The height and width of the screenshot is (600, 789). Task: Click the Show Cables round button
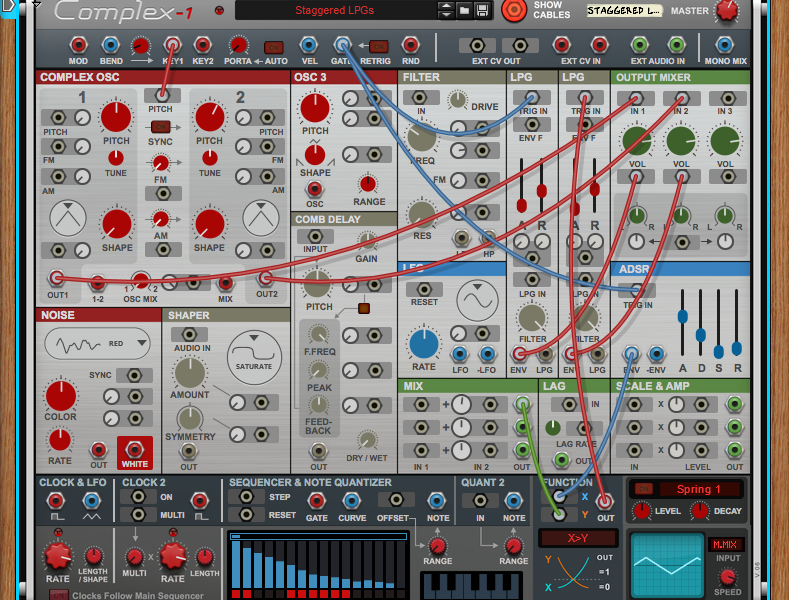click(x=514, y=11)
